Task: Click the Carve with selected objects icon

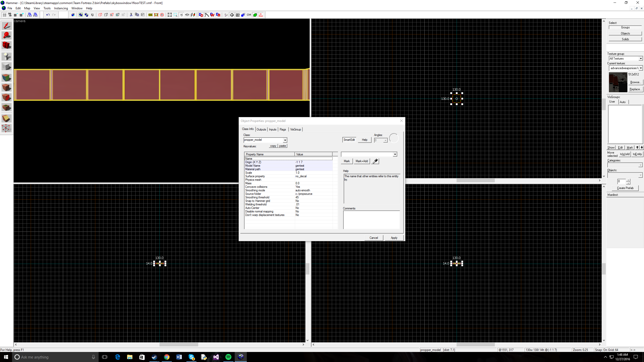Action: [x=73, y=15]
